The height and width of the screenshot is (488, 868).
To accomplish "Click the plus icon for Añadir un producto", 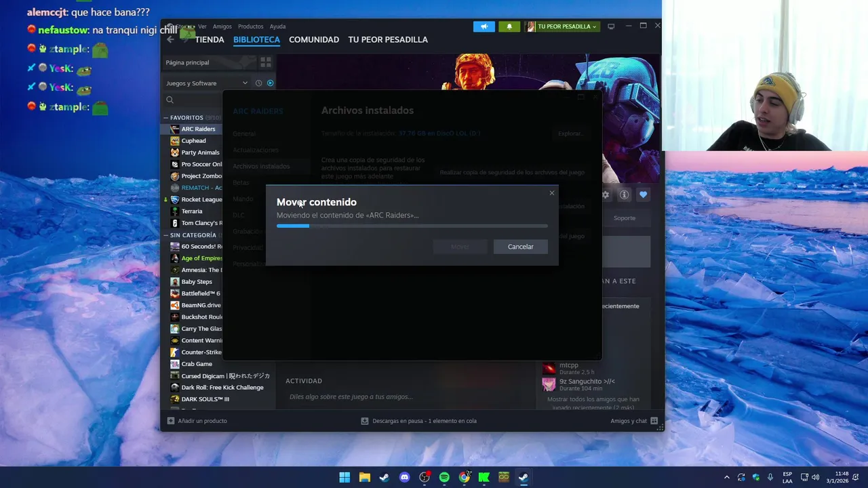I will coord(171,421).
